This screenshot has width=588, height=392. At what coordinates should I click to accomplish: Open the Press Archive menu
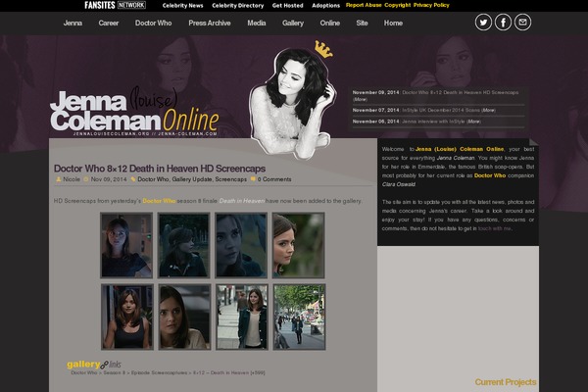[210, 23]
